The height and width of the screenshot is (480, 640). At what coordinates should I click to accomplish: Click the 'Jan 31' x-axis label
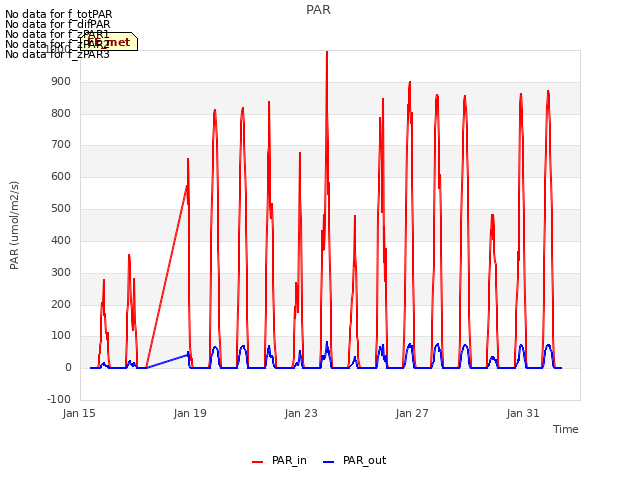click(523, 413)
